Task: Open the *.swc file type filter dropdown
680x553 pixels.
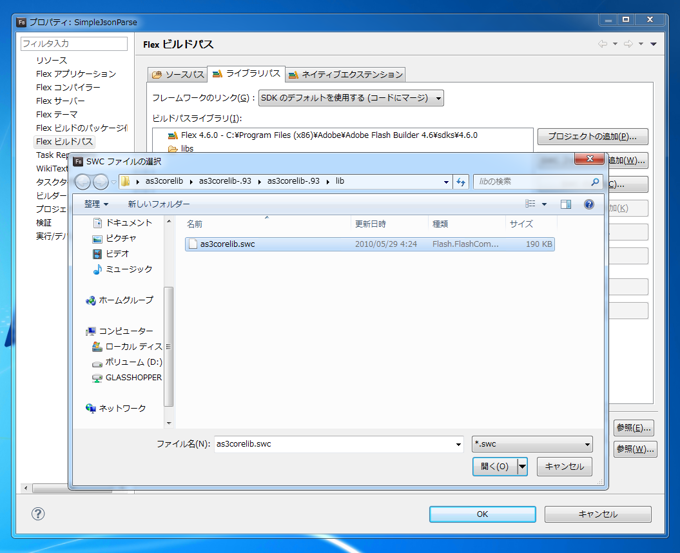Action: coord(532,444)
